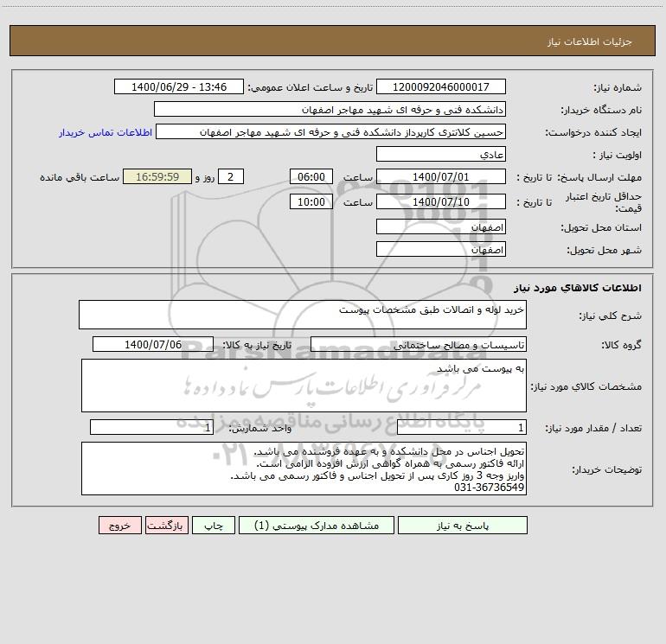This screenshot has width=666, height=644.
Task: Click the need date field 1400/07/06
Action: 153,344
